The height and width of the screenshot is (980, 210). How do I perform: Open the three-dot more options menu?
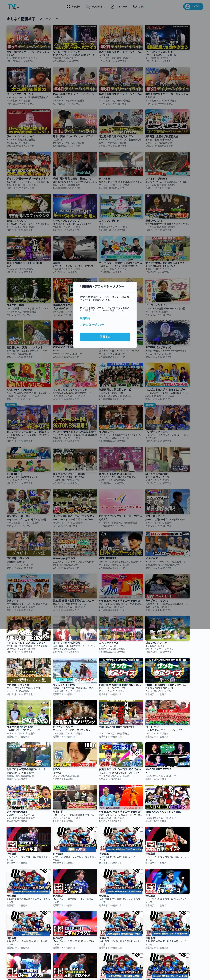tap(179, 7)
